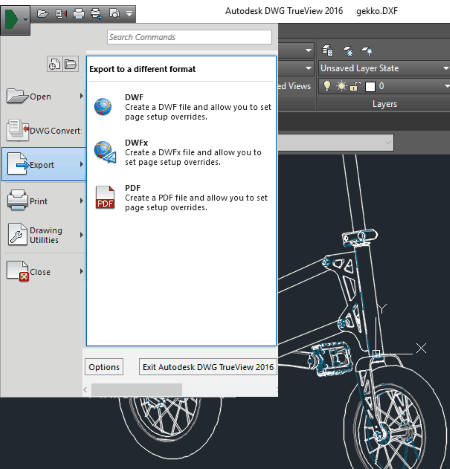This screenshot has height=469, width=450.
Task: Click the left scroll arrow in menu
Action: pos(85,389)
